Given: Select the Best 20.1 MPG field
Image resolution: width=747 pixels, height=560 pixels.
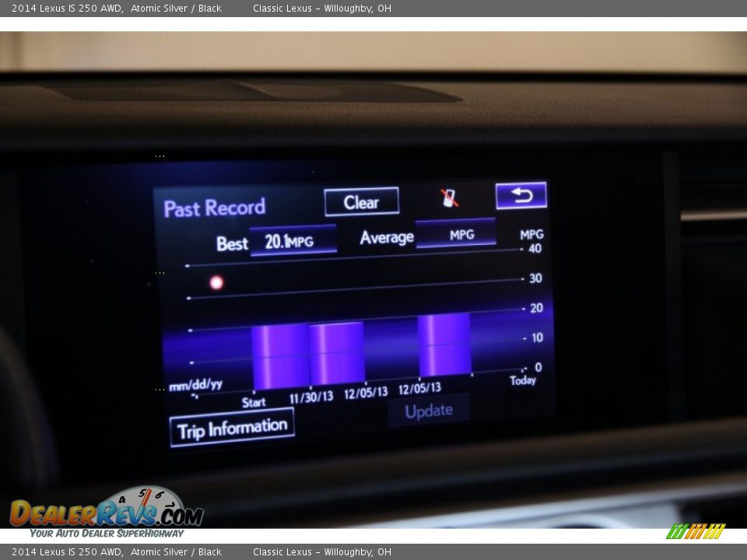Looking at the screenshot, I should [x=293, y=241].
